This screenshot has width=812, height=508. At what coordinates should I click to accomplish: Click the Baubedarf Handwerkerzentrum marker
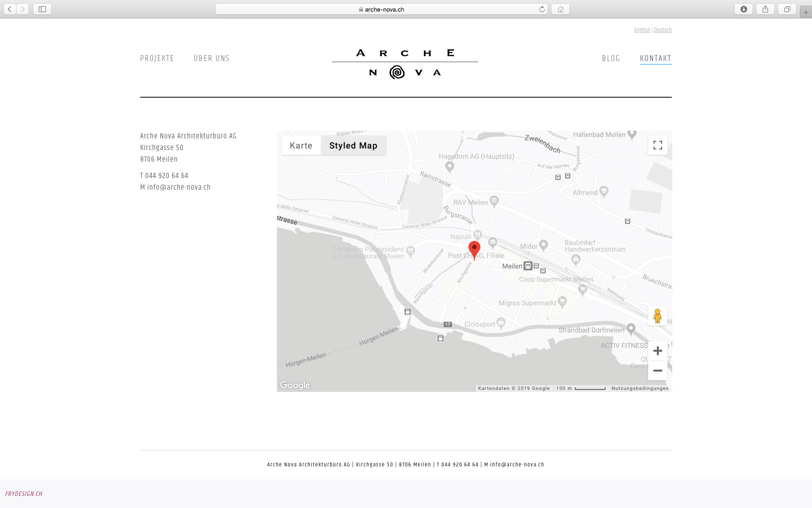576,259
